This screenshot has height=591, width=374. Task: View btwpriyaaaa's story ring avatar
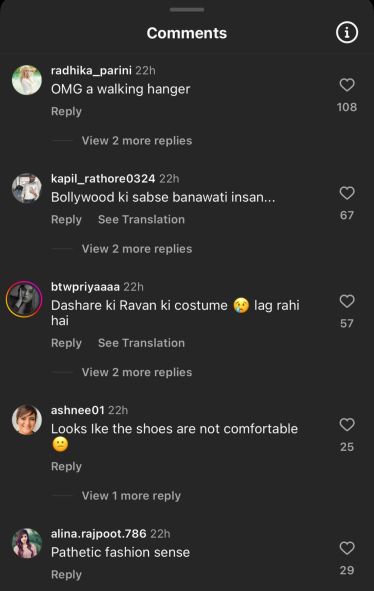tap(24, 299)
